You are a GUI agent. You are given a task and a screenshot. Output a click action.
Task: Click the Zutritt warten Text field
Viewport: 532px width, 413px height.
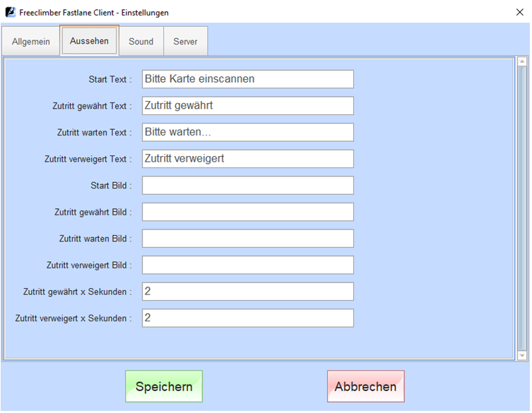pos(247,132)
